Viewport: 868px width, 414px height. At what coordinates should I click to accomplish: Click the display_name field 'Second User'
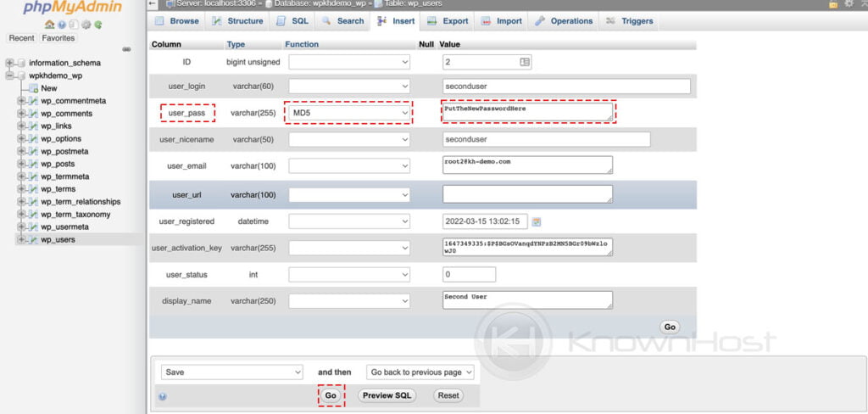pos(527,299)
